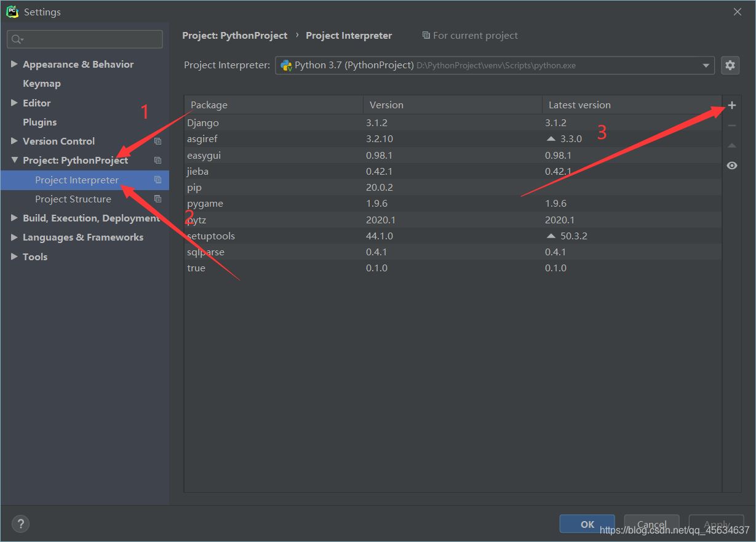Expand the Appearance & Behavior section
This screenshot has height=542, width=756.
15,64
